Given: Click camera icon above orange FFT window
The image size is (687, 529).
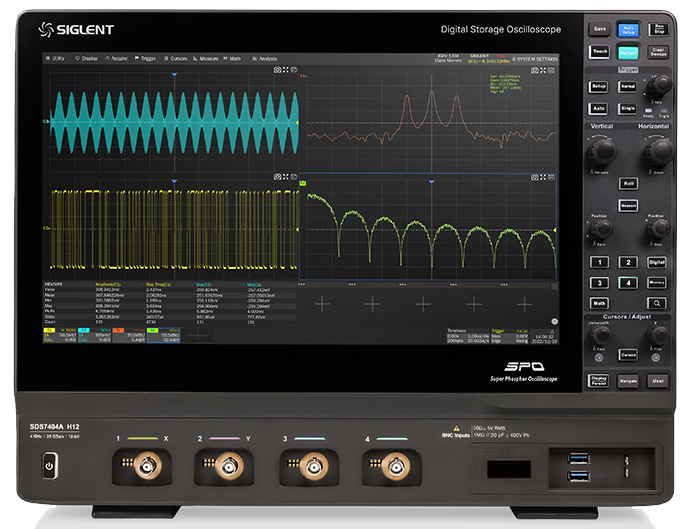Looking at the screenshot, I should point(535,70).
